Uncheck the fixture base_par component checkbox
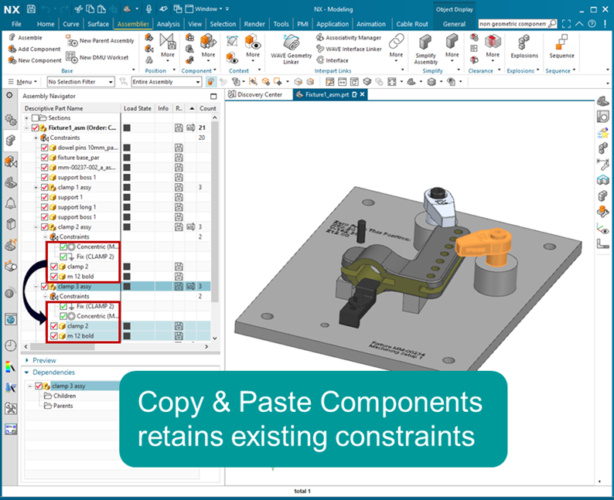 pyautogui.click(x=43, y=158)
